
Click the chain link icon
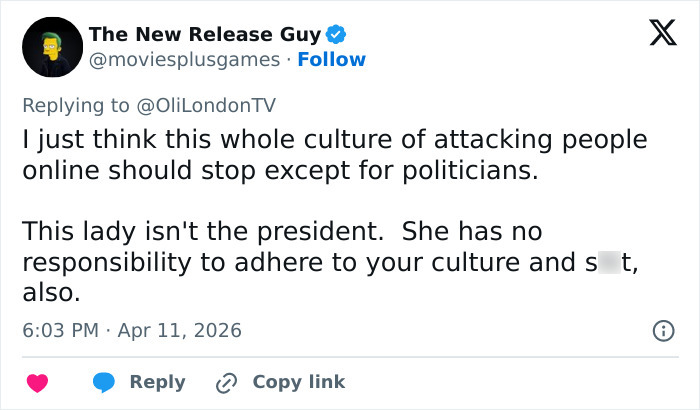pos(228,382)
